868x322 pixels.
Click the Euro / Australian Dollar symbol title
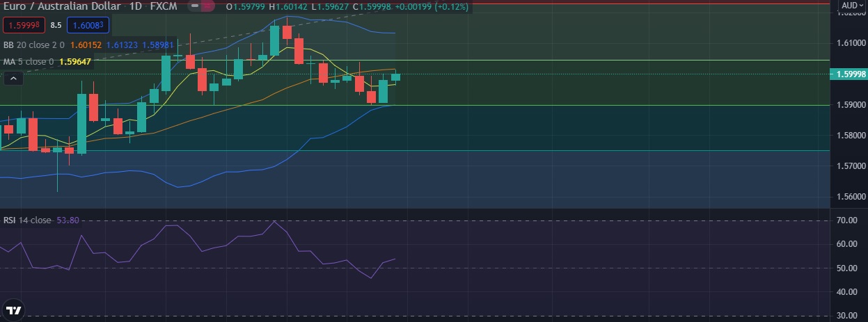(x=61, y=7)
